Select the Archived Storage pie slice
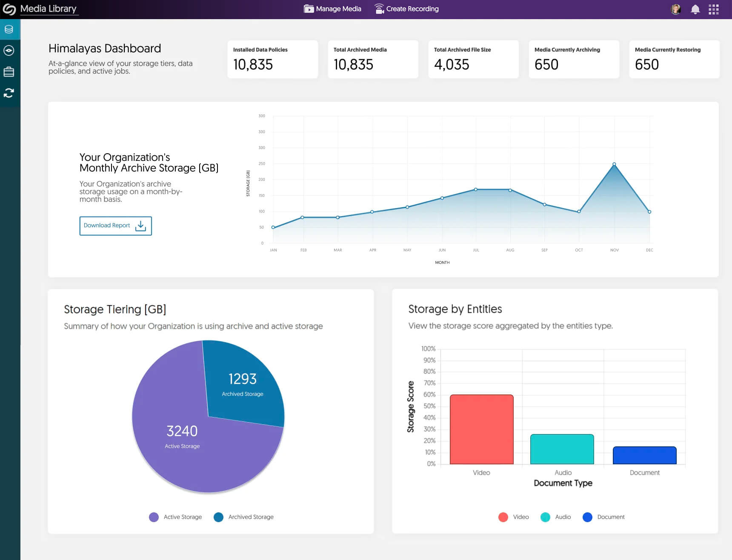The width and height of the screenshot is (732, 560). tap(243, 385)
